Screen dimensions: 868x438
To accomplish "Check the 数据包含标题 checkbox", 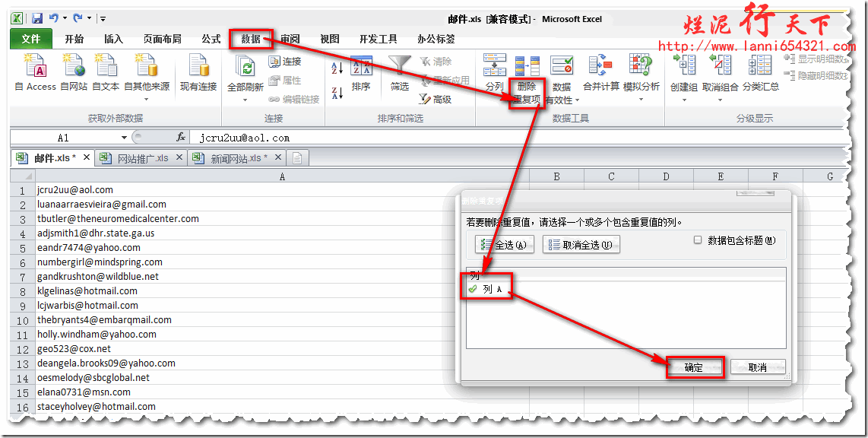I will point(696,240).
